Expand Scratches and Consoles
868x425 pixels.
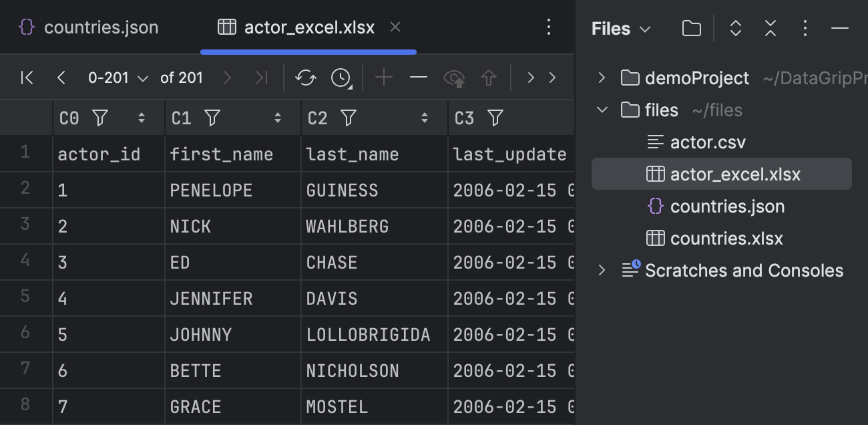601,270
